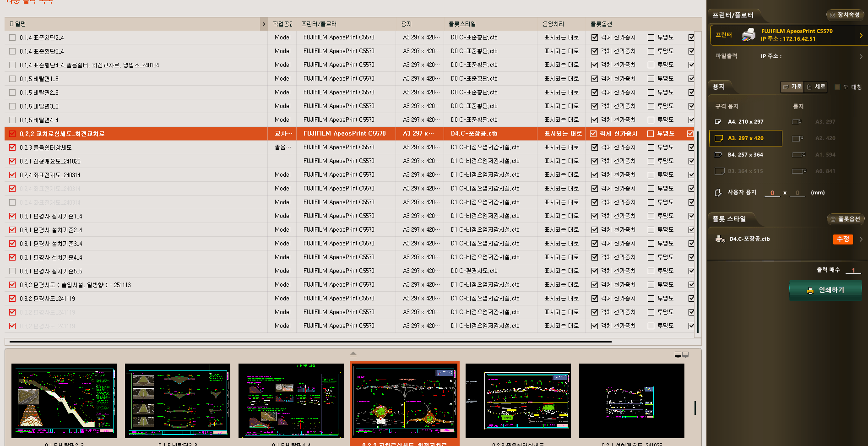The width and height of the screenshot is (868, 446).
Task: Select A3 297 x 420 paper icon
Action: point(719,138)
